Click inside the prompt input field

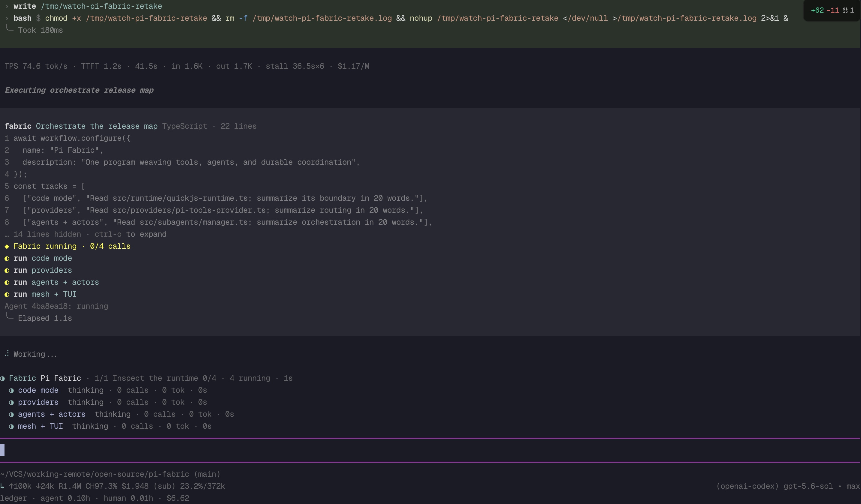431,450
